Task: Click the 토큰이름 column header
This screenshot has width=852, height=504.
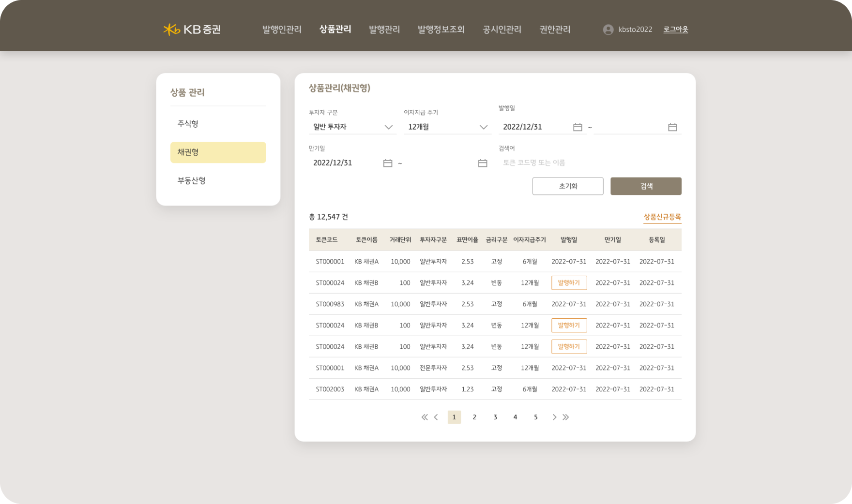Action: pos(366,240)
